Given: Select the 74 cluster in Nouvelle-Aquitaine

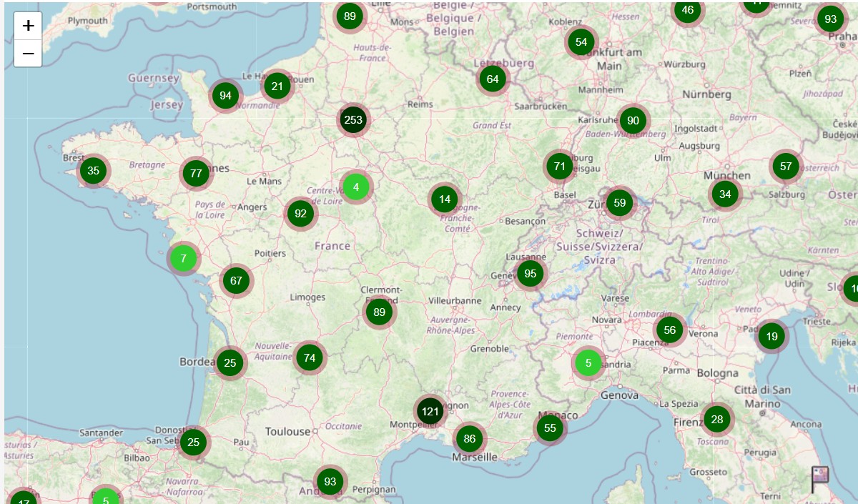Looking at the screenshot, I should pos(310,358).
